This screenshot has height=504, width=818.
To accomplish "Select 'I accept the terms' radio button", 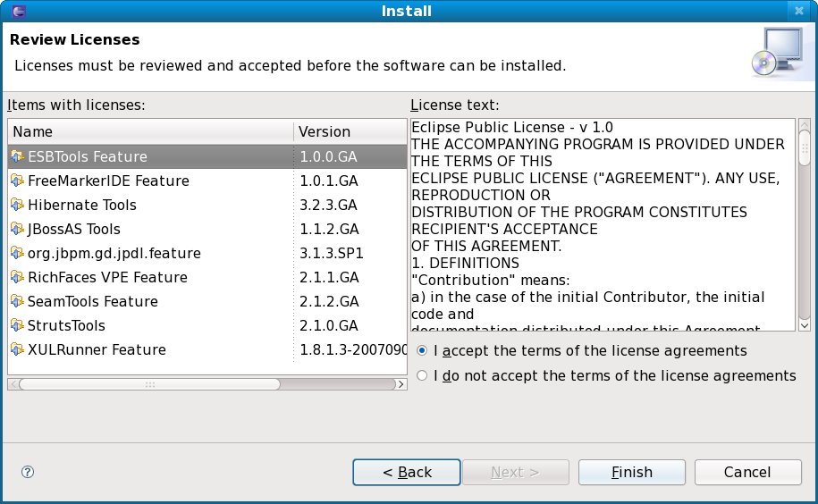I will tap(423, 350).
